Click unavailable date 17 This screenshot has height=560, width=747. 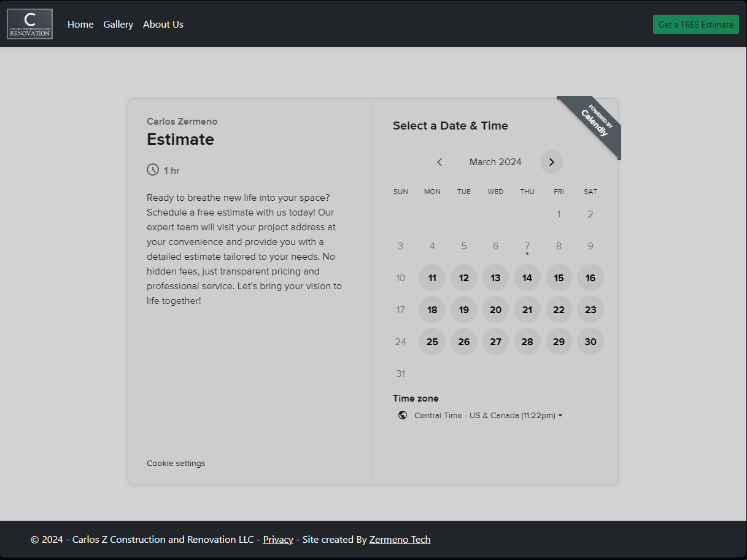(x=401, y=310)
